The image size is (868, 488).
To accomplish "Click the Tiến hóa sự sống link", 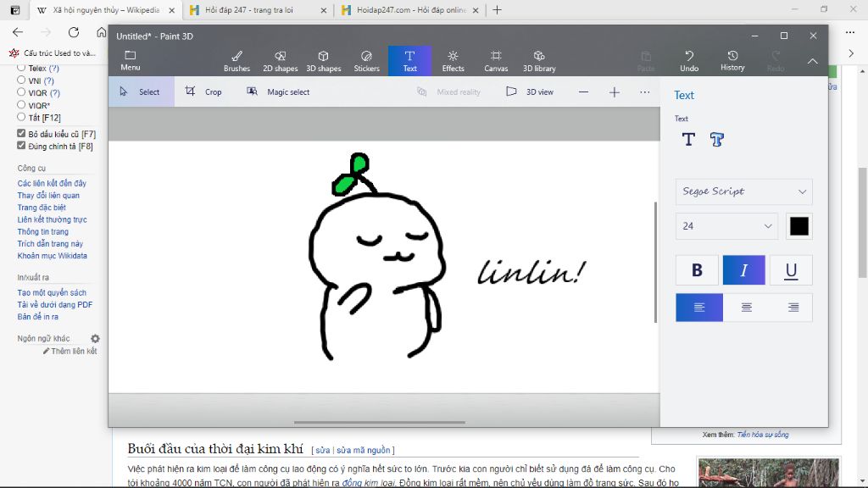I will pos(763,435).
